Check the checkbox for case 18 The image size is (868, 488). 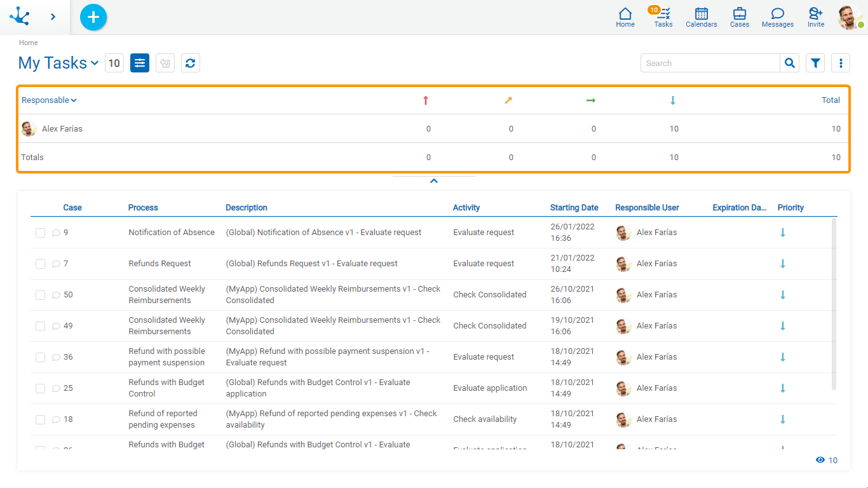[x=40, y=420]
